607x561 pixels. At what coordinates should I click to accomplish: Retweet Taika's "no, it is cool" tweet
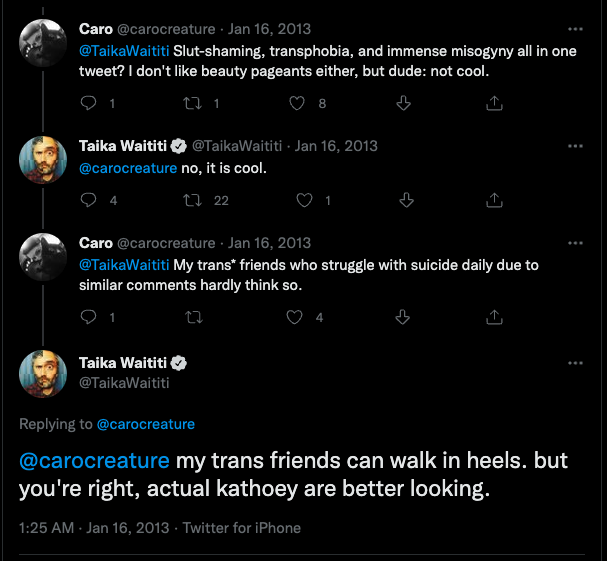193,200
